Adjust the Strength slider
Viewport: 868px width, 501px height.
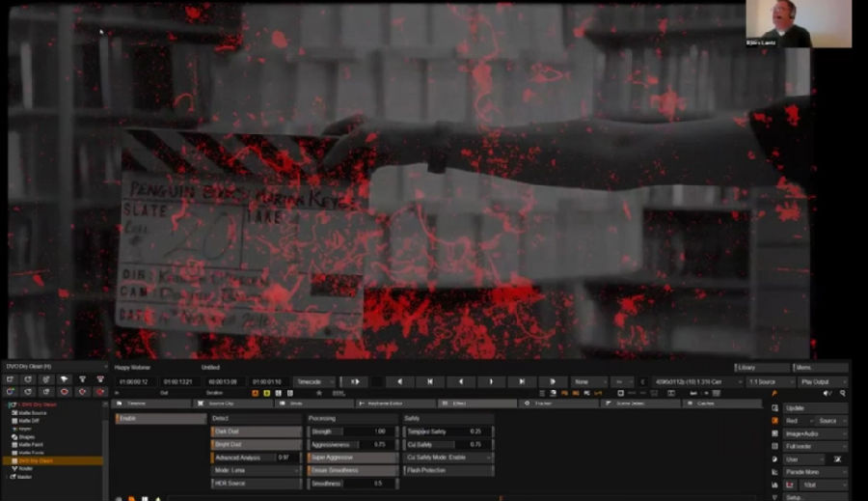click(x=353, y=431)
